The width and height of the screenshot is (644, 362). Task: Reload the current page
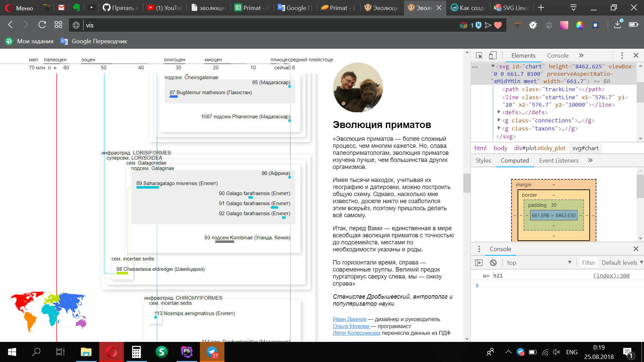42,24
